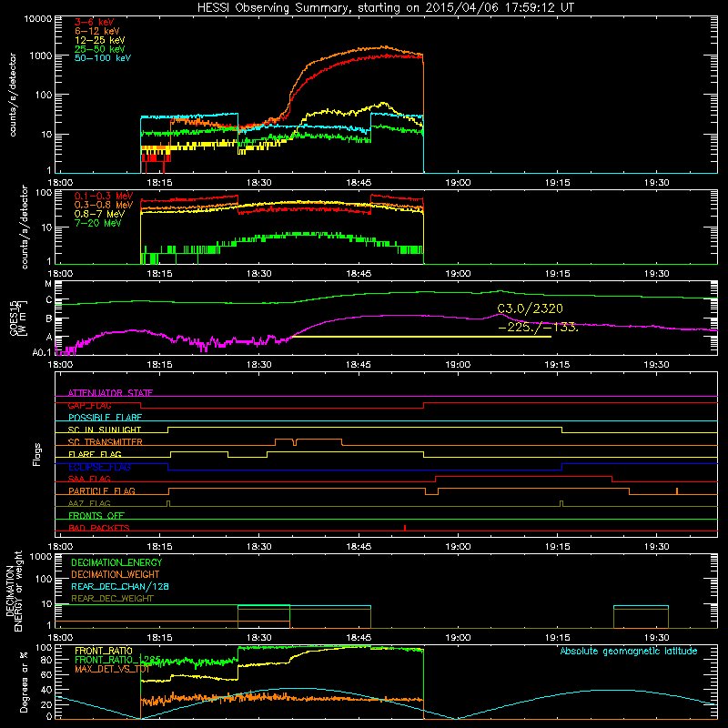Click 18:45 tick under the MeV panel
Image resolution: width=728 pixels, height=728 pixels.
tap(359, 274)
